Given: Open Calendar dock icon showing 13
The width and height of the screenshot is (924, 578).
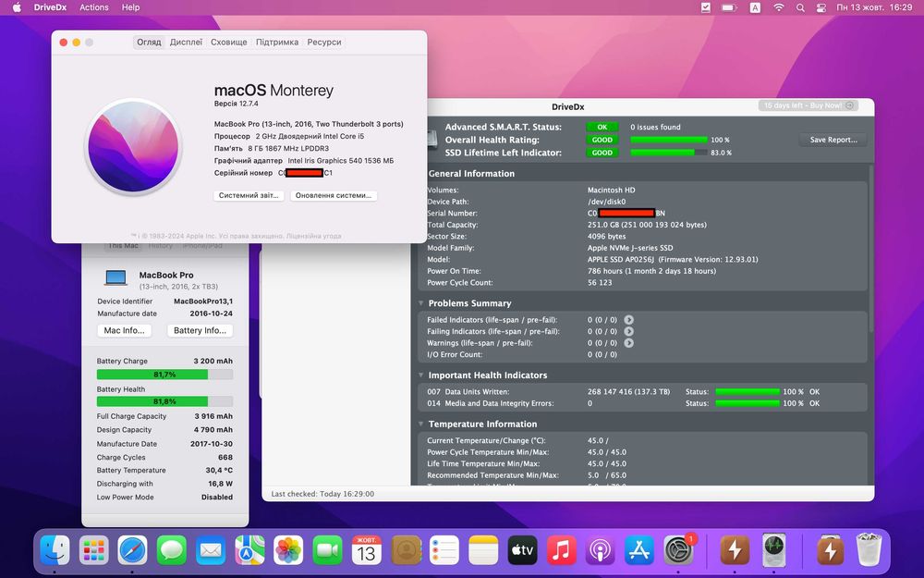Looking at the screenshot, I should pos(366,551).
